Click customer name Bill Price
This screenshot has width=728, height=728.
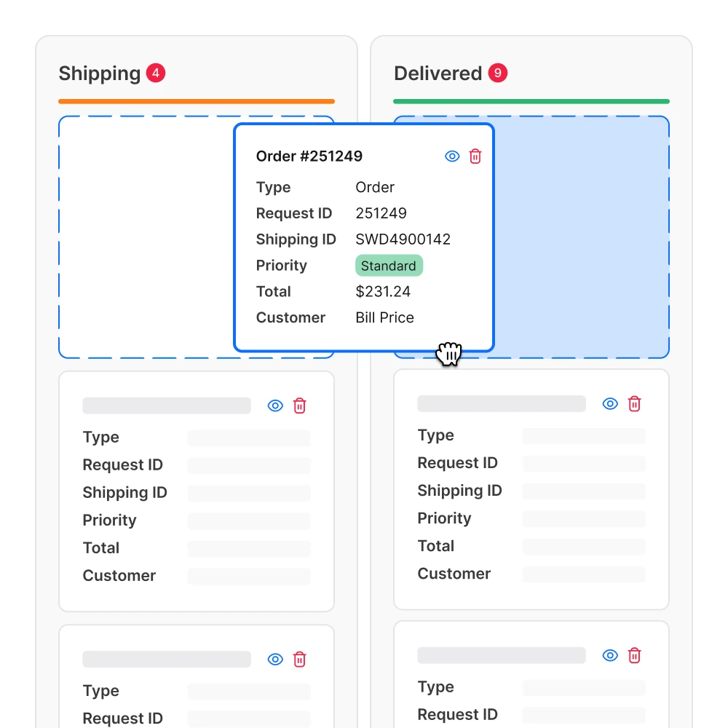(384, 317)
